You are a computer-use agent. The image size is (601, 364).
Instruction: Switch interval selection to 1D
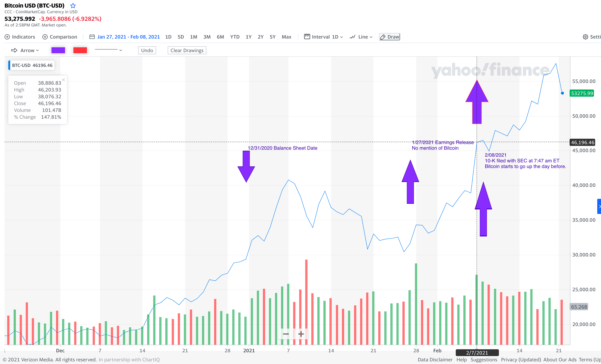pyautogui.click(x=168, y=37)
